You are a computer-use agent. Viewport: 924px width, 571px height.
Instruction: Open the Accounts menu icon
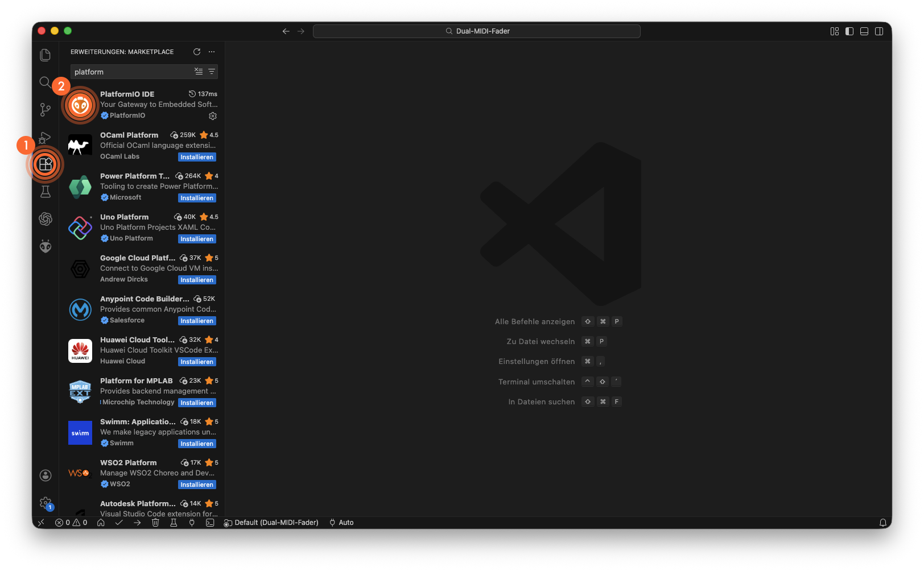[46, 475]
